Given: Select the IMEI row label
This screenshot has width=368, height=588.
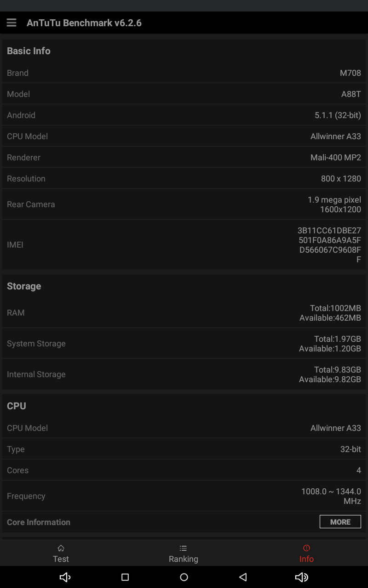Looking at the screenshot, I should (15, 245).
